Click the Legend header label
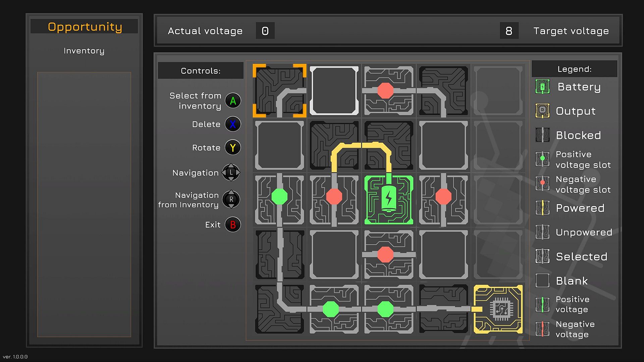 click(x=574, y=69)
